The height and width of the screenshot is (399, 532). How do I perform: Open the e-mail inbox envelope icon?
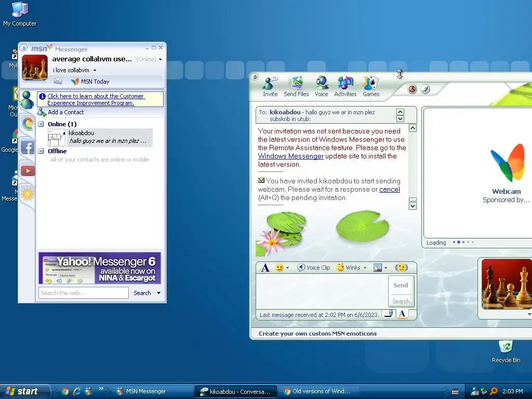[x=58, y=81]
